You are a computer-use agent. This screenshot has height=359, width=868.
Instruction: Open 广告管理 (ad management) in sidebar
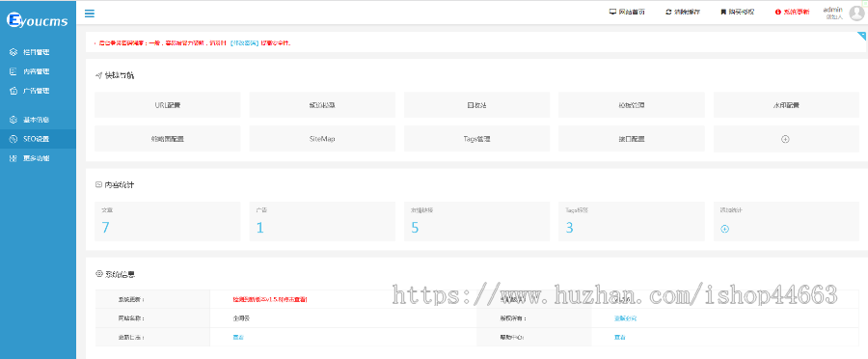click(x=39, y=91)
